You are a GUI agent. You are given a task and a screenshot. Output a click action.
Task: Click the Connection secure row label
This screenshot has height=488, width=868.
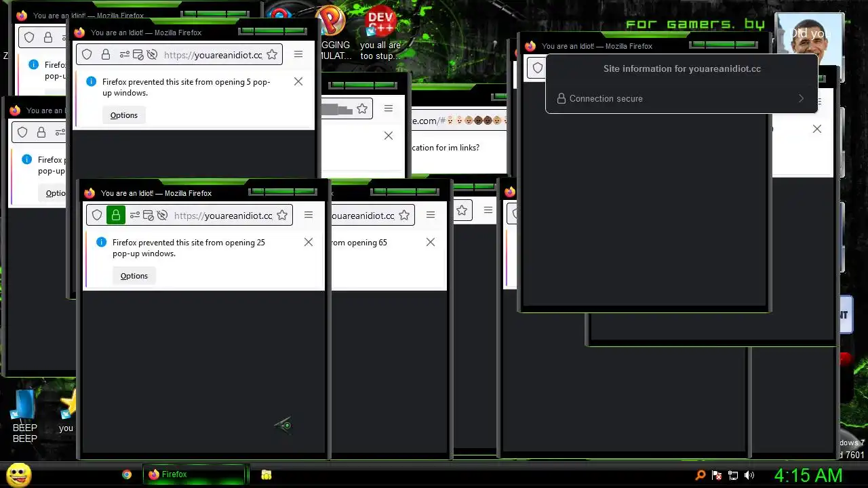(x=606, y=98)
